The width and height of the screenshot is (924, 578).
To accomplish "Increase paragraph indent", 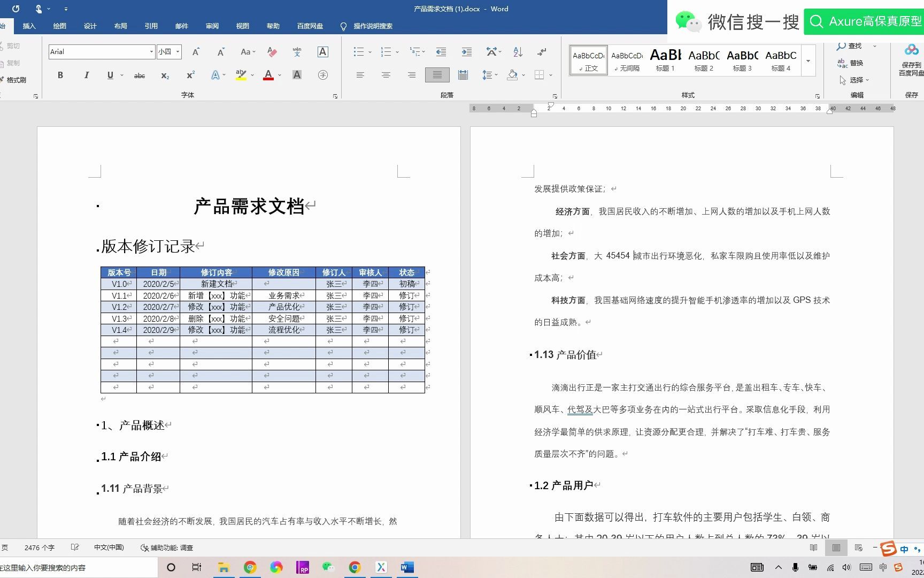I will click(467, 52).
